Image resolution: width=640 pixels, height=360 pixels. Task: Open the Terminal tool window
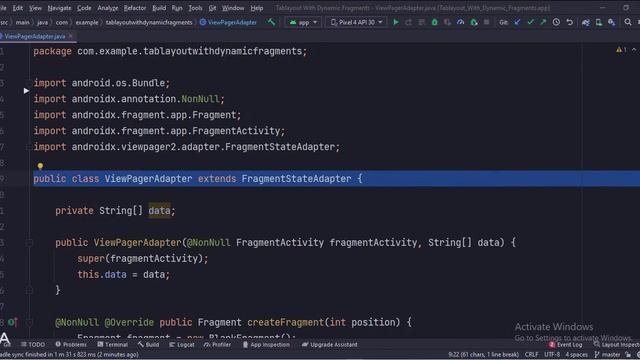(113, 344)
